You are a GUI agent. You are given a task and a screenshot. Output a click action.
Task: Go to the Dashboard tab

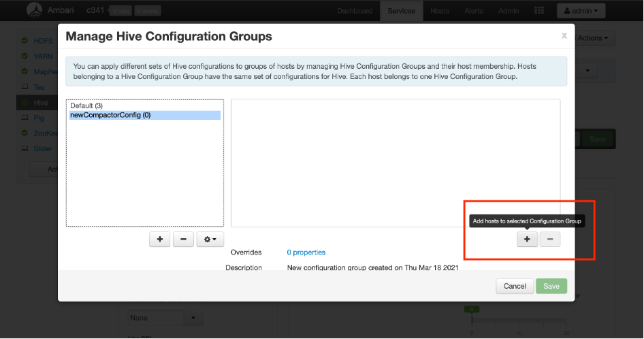[x=355, y=11]
